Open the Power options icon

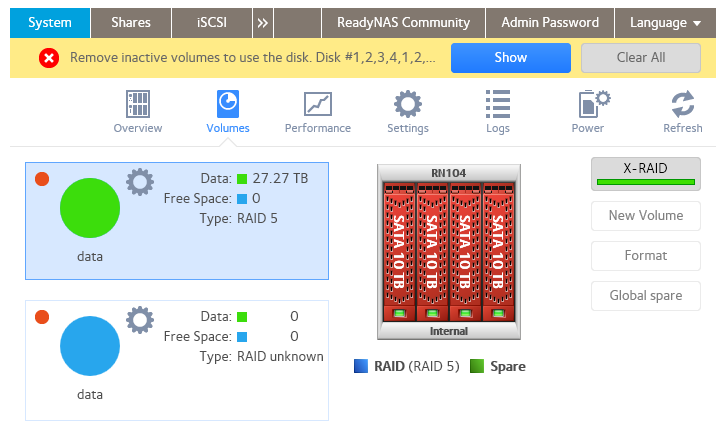(594, 104)
